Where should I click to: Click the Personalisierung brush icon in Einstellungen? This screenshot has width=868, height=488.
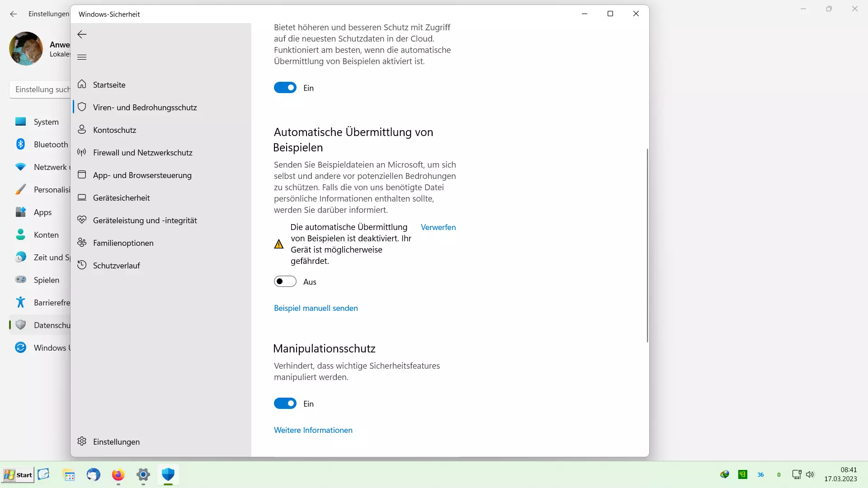(x=20, y=189)
